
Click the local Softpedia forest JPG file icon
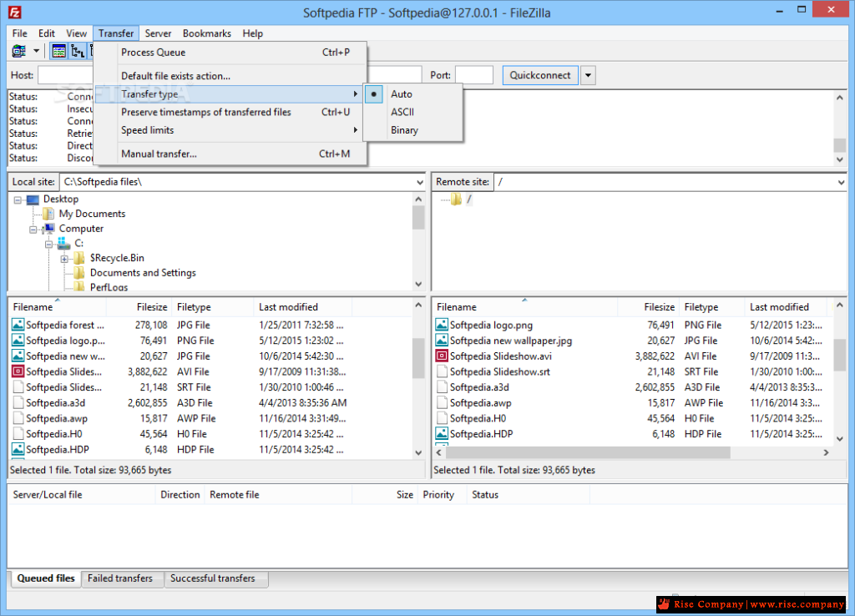[18, 325]
